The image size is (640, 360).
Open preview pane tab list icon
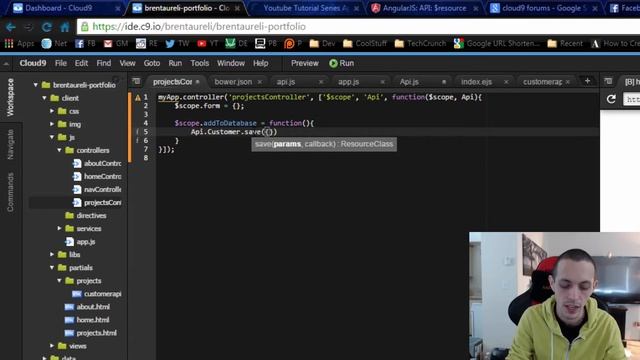click(608, 81)
